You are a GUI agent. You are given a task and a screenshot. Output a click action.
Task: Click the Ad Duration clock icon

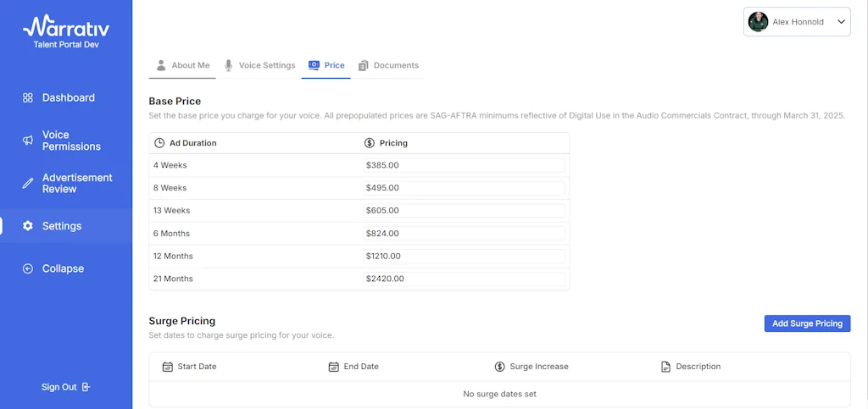click(159, 143)
